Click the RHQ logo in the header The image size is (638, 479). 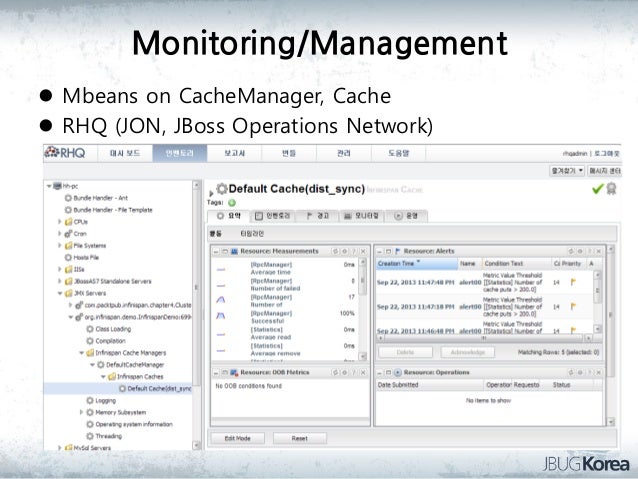(65, 153)
